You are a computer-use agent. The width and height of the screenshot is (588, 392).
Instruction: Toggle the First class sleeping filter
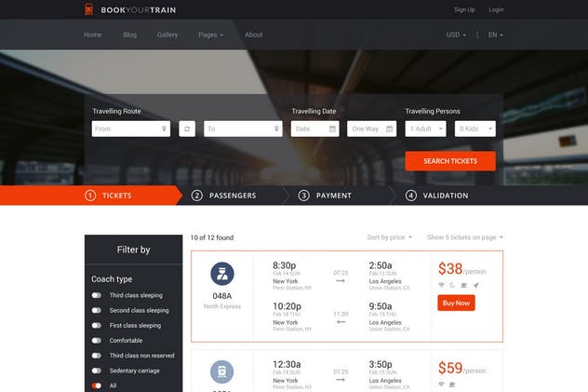click(x=97, y=325)
